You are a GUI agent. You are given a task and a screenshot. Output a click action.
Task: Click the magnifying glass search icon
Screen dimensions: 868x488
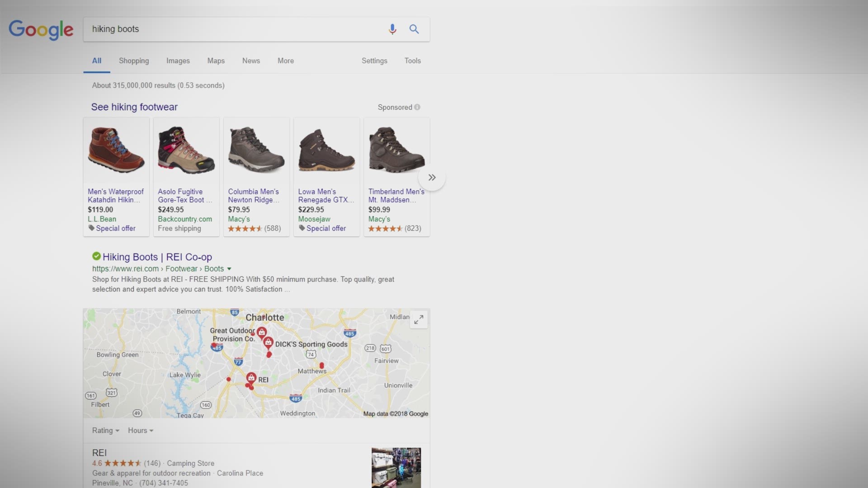click(x=414, y=29)
